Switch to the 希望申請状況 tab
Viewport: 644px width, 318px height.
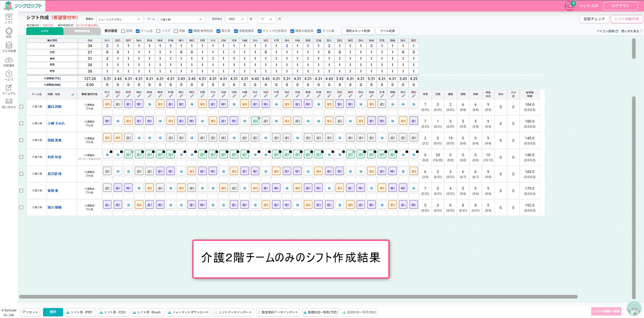82,31
